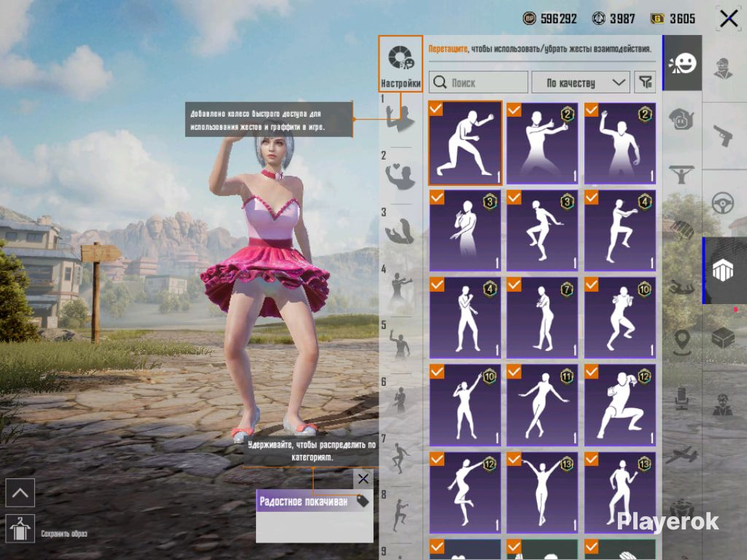Untick the checkbox on level 10 squatting emote
The image size is (747, 560).
[x=591, y=284]
